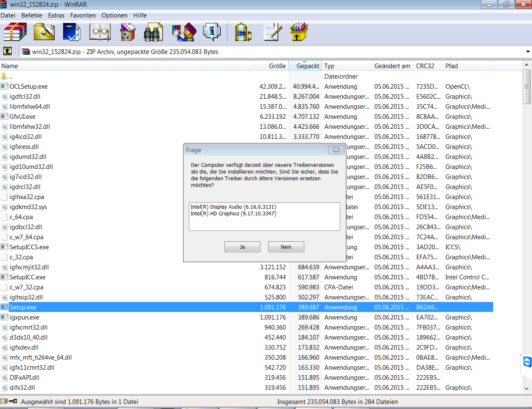Click the key/password icon in the status bar

click(x=13, y=401)
